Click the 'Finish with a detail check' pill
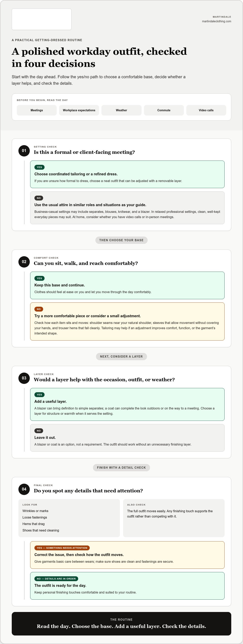The image size is (243, 644). point(121,467)
